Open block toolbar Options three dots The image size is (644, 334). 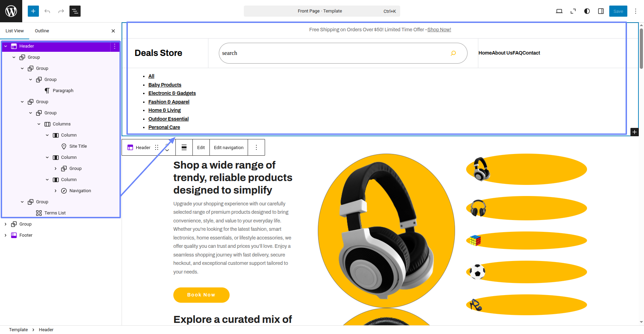tap(256, 147)
